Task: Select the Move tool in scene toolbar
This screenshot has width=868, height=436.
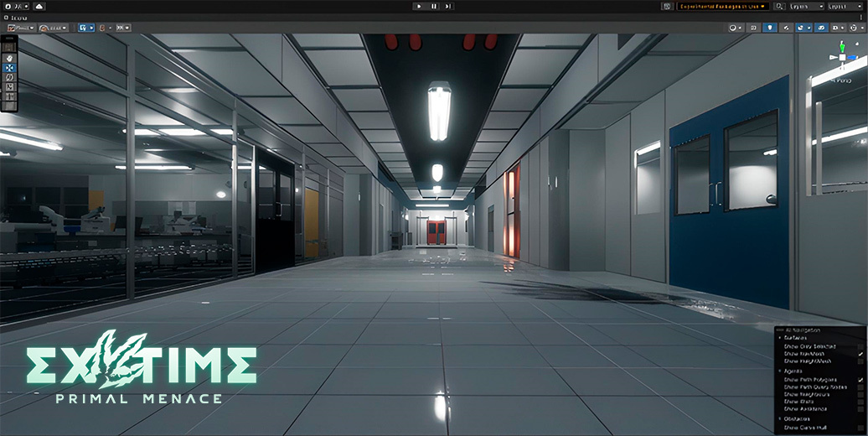Action: click(9, 68)
